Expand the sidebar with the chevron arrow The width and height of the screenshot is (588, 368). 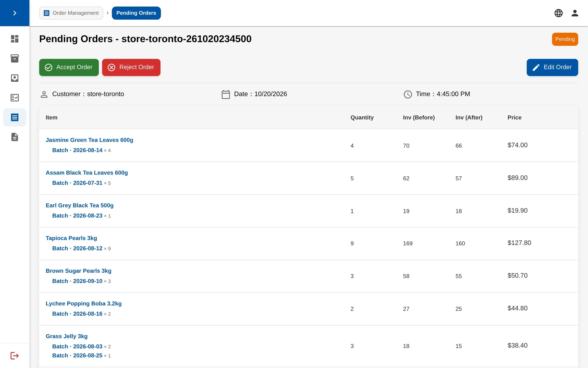tap(15, 13)
